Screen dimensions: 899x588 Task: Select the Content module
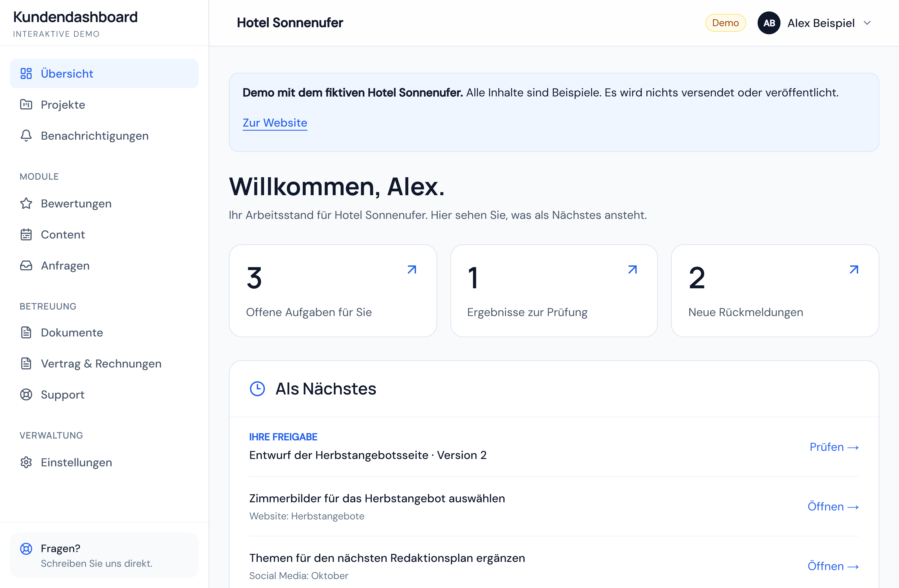point(104,234)
